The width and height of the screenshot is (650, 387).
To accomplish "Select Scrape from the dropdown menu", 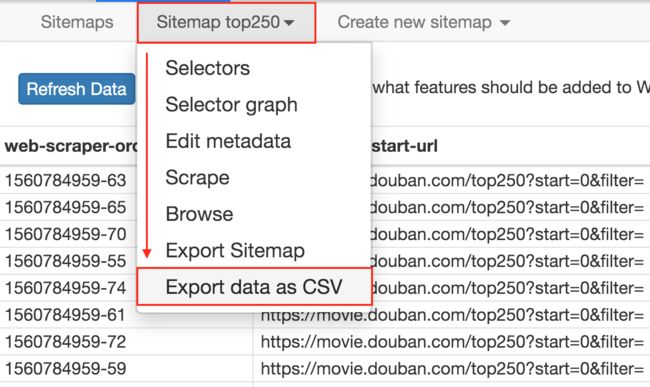I will click(x=197, y=178).
